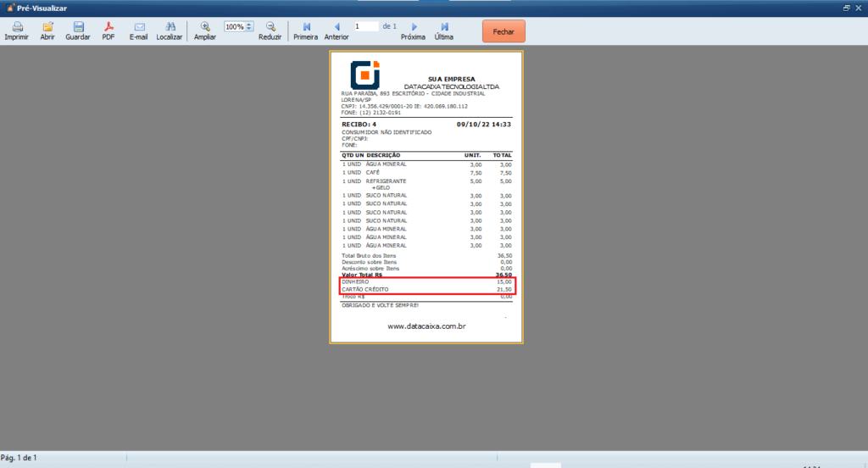Advance to the Próxima page
Viewport: 868px width, 468px height.
coord(413,31)
